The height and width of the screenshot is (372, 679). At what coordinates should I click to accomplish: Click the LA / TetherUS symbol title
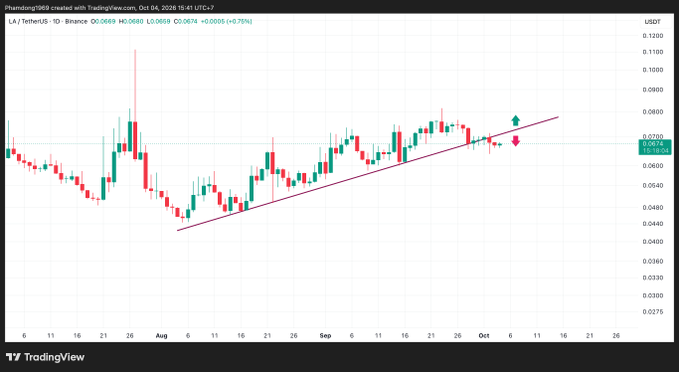tap(48, 21)
